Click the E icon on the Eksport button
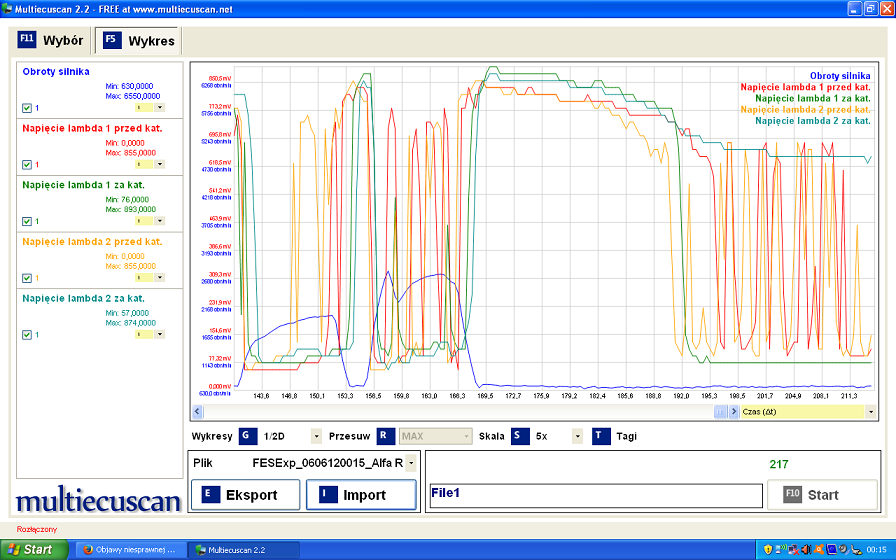 [x=211, y=495]
